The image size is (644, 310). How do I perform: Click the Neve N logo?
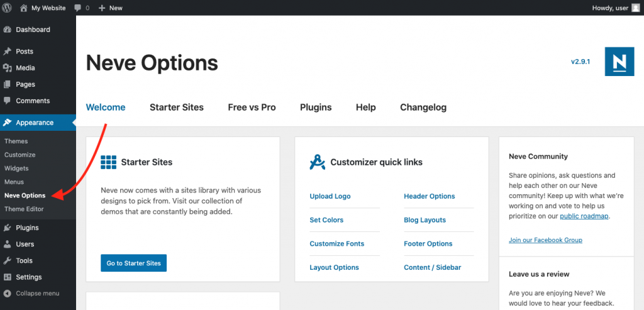tap(619, 62)
